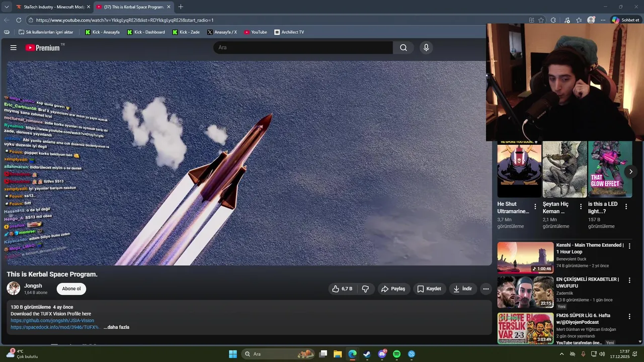This screenshot has width=644, height=362.
Task: Open 'Şeytan Hiç Keman...' short thumbnail
Action: 565,169
